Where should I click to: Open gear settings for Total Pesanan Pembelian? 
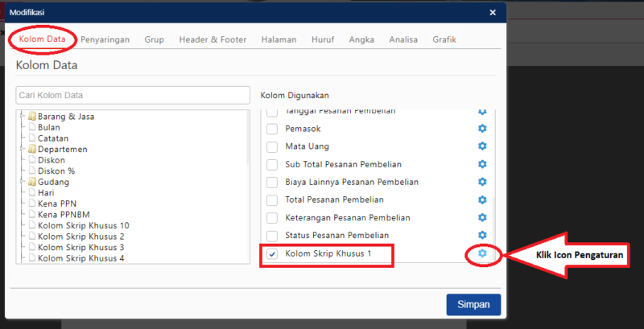pos(482,199)
